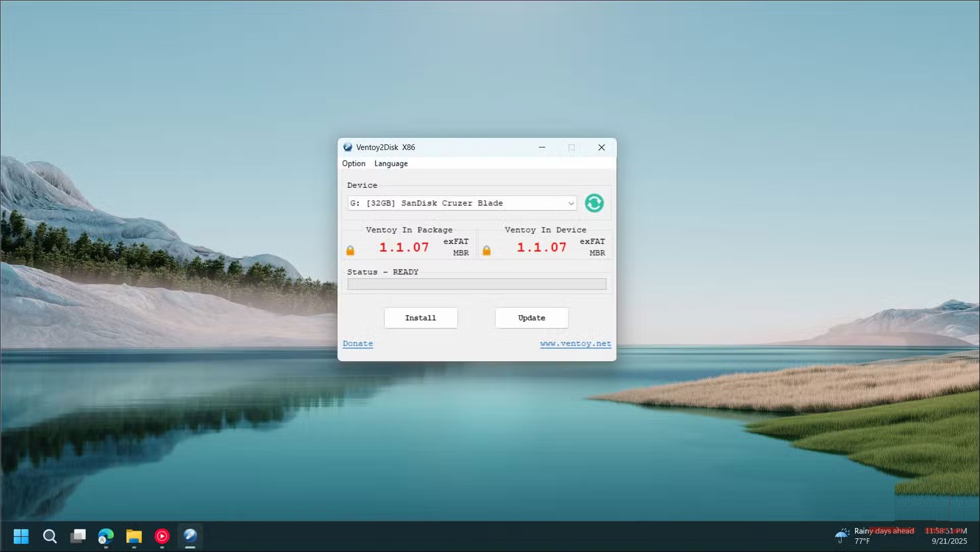
Task: Open the Donate link
Action: pyautogui.click(x=357, y=343)
